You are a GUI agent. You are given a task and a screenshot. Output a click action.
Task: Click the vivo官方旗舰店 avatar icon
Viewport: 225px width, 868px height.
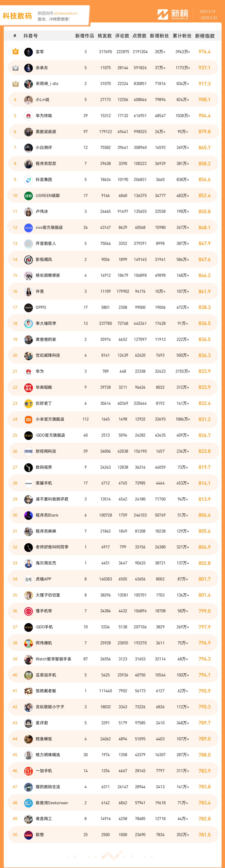pyautogui.click(x=29, y=227)
